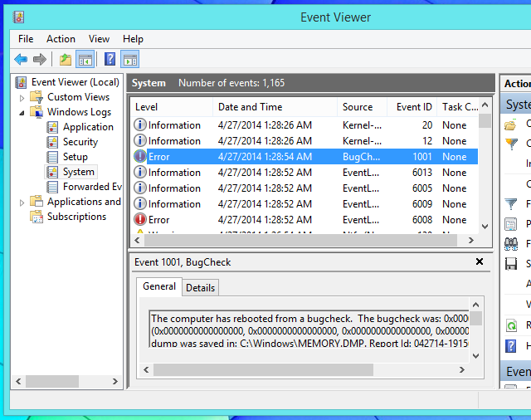Image resolution: width=531 pixels, height=420 pixels.
Task: Click the General tab's left horizontal scroll arrow
Action: [x=146, y=370]
